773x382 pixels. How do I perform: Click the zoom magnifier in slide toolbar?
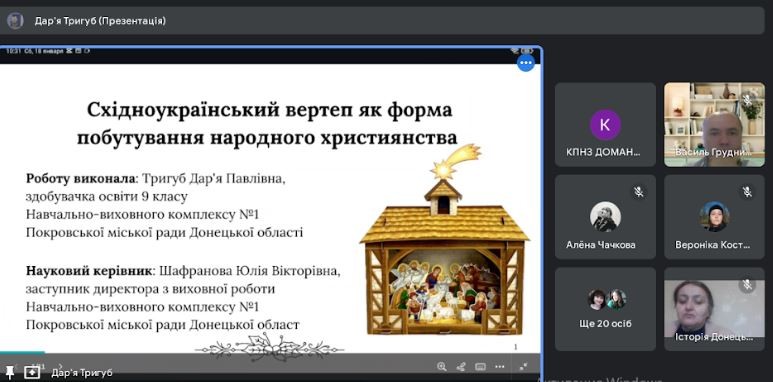(x=442, y=366)
